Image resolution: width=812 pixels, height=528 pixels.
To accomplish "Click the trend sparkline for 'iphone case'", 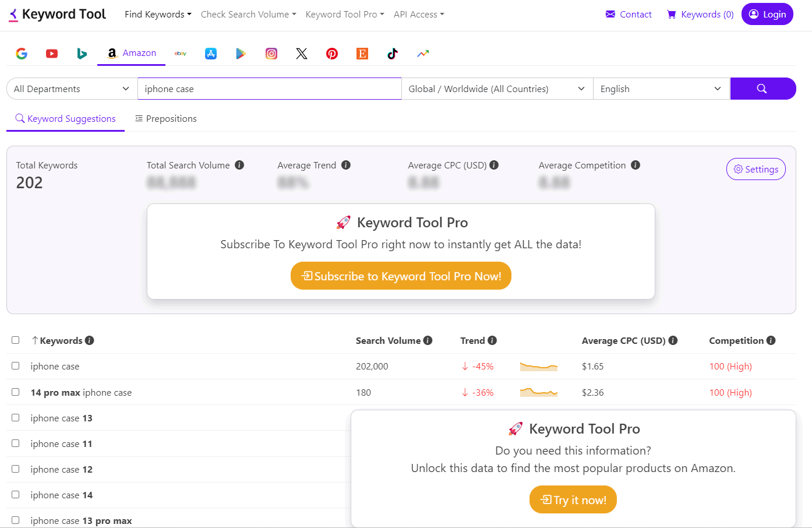I will [539, 366].
